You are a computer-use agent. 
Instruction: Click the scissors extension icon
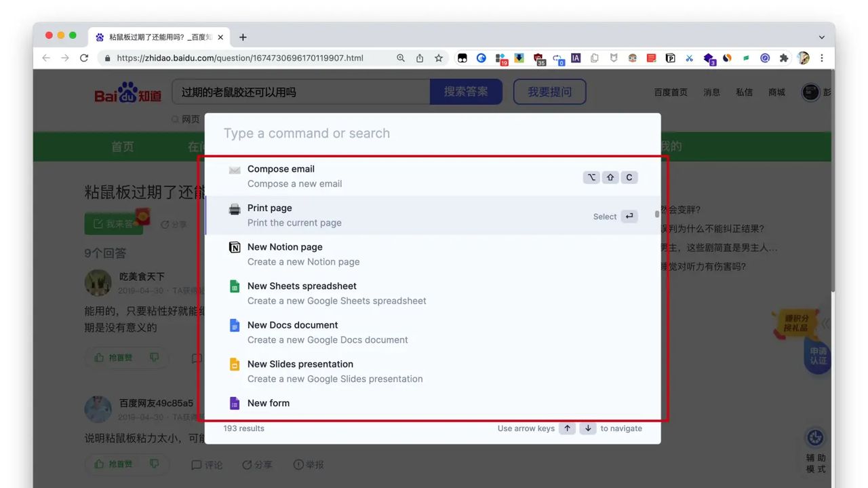[689, 58]
